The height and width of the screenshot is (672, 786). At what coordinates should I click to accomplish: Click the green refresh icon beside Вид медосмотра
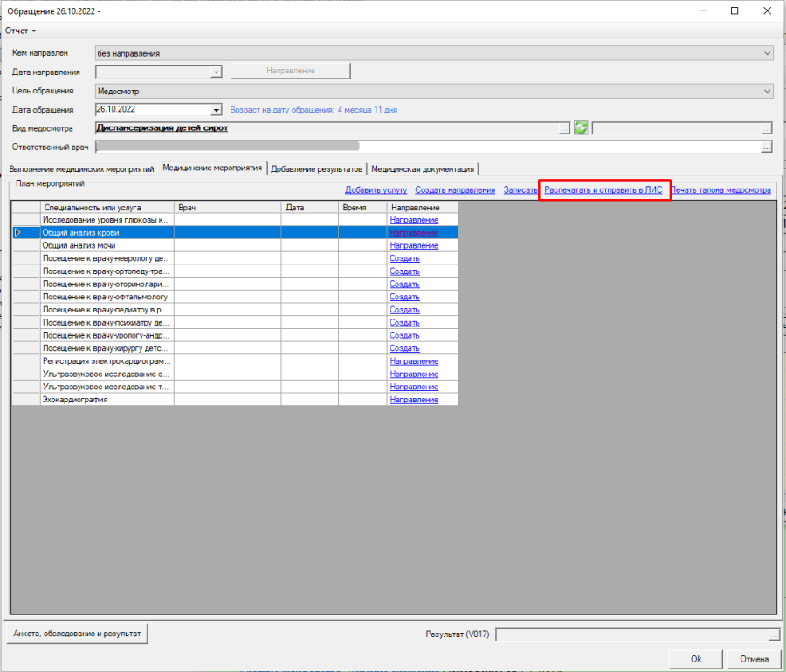tap(581, 128)
